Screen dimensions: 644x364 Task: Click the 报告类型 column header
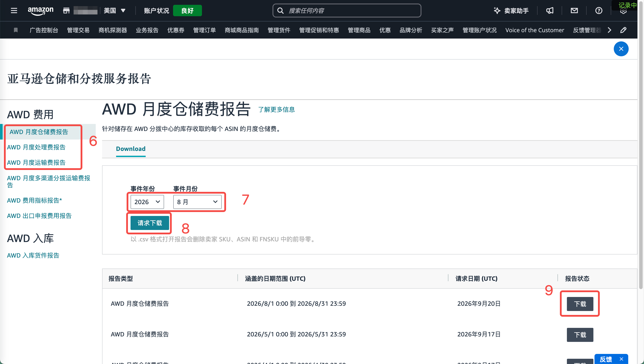point(121,279)
